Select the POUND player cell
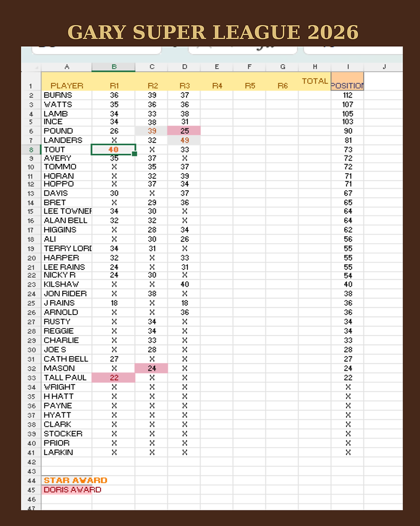This screenshot has height=526, width=420. 67,131
